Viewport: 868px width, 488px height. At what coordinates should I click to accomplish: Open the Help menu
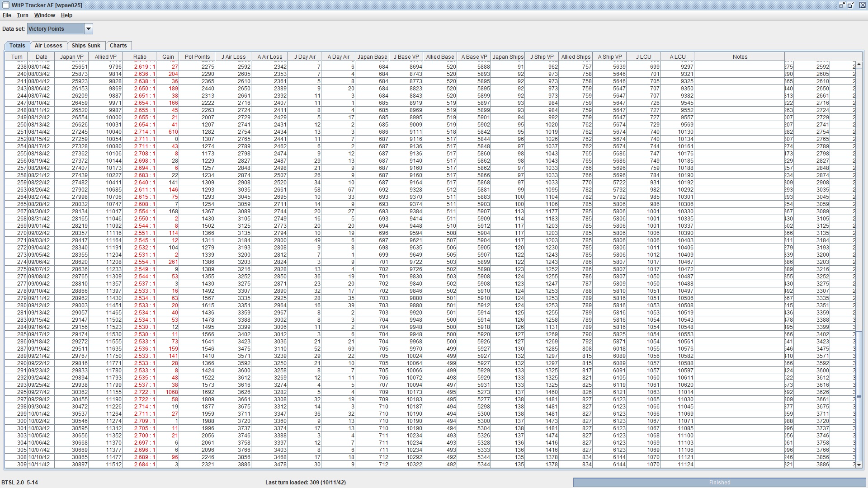tap(66, 15)
